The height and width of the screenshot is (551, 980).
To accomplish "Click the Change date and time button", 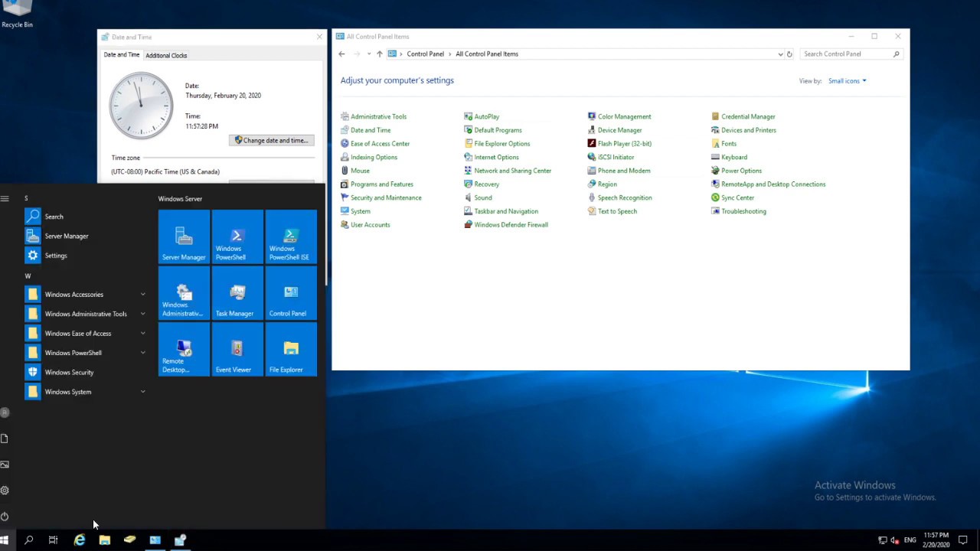I will coord(272,141).
